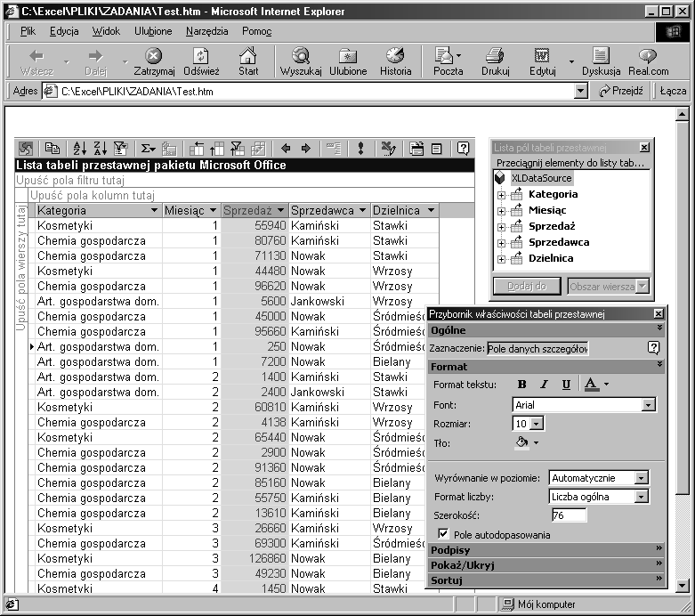Image resolution: width=695 pixels, height=616 pixels.
Task: Expand the Pokaż/Ukryj section
Action: (x=546, y=565)
